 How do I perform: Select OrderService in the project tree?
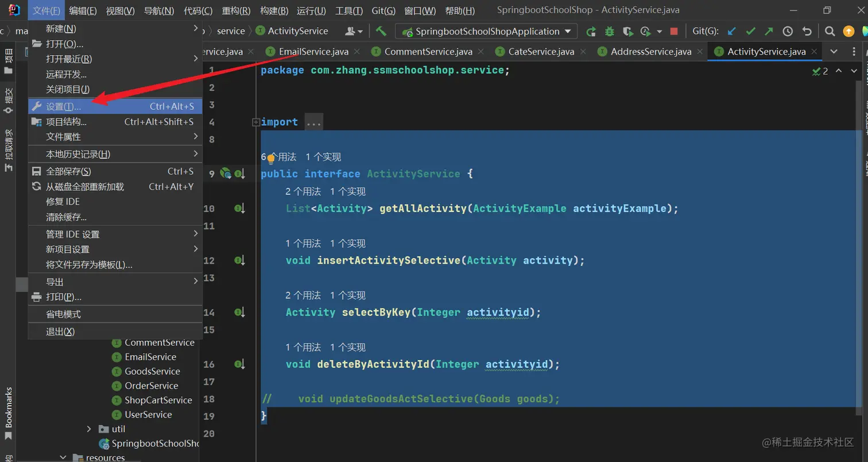(x=152, y=386)
